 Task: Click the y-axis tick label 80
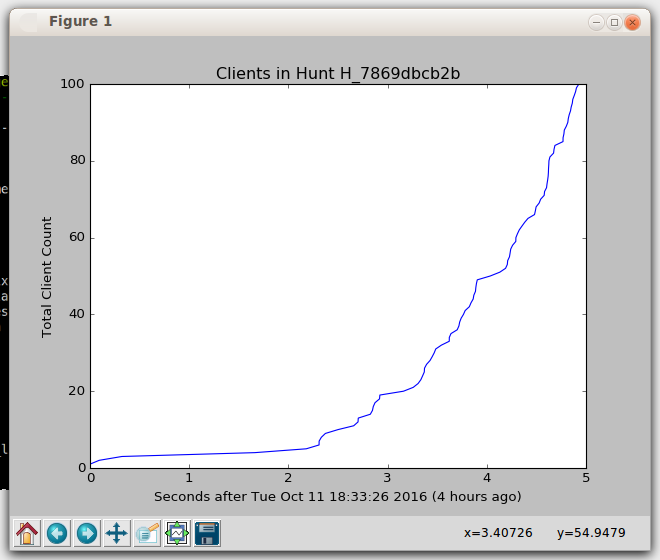click(x=77, y=160)
